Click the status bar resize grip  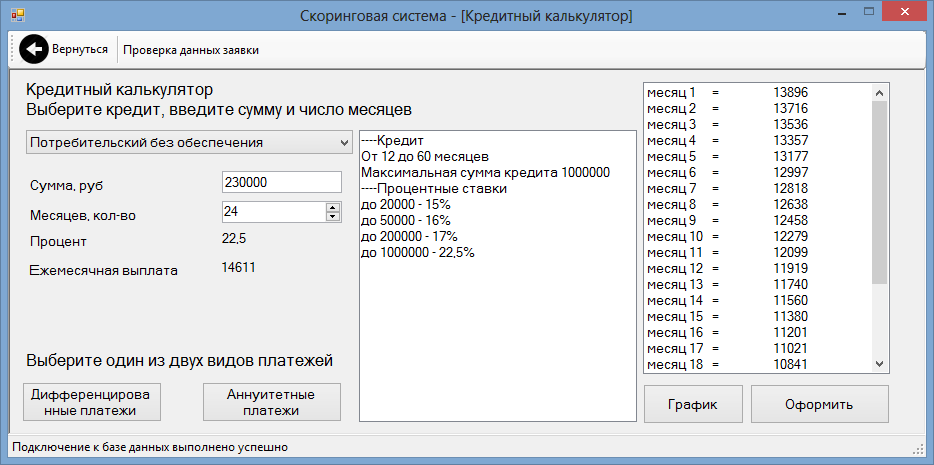tap(917, 448)
